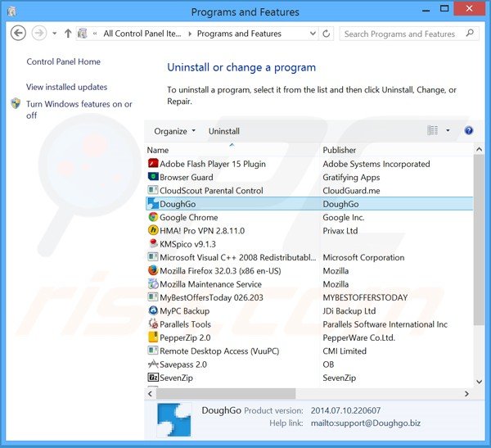Click the horizontal scrollbar thumb
The height and width of the screenshot is (448, 491).
tap(226, 393)
